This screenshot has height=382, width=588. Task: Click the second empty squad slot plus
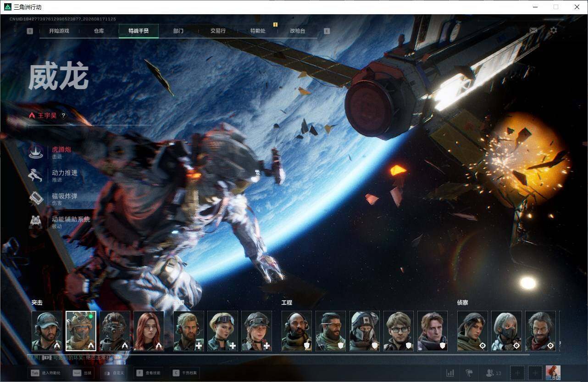point(535,373)
